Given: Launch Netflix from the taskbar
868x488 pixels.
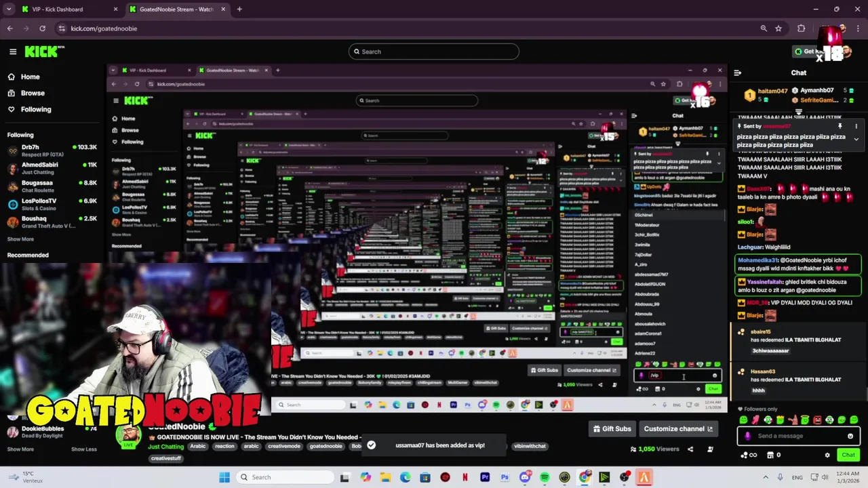Looking at the screenshot, I should pyautogui.click(x=465, y=477).
